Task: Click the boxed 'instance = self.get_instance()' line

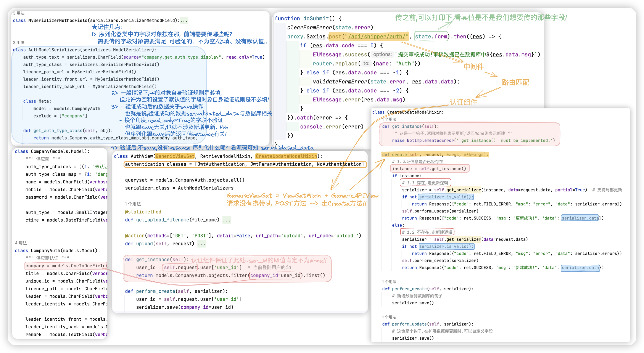Action: click(x=429, y=169)
